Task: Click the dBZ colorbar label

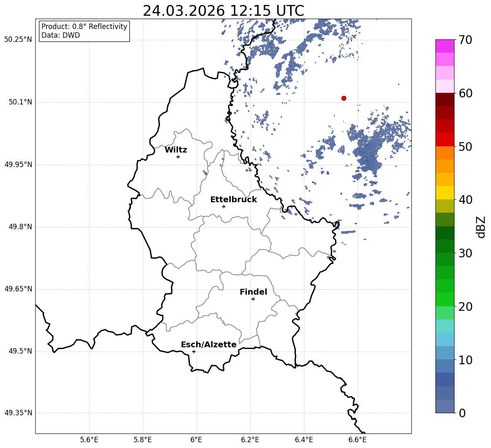Action: 481,227
